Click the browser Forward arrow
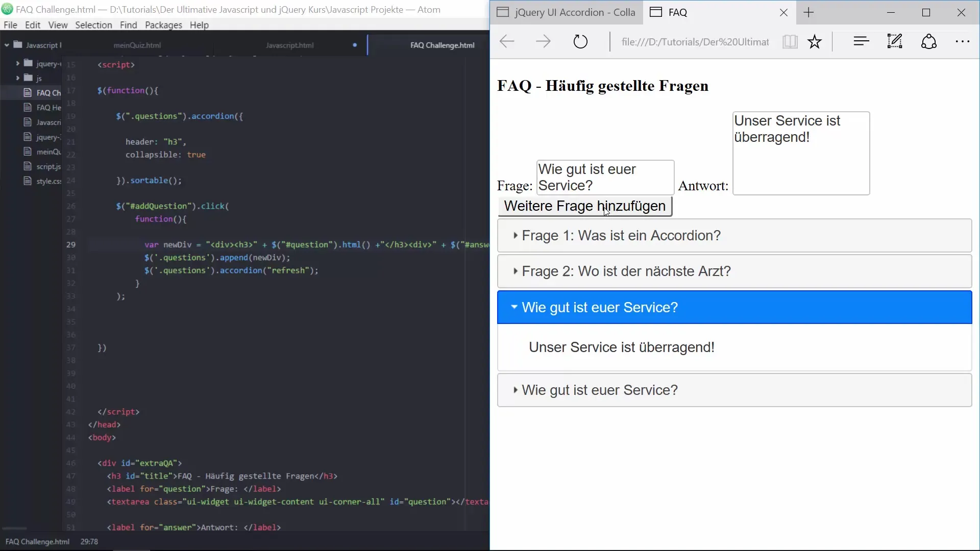Viewport: 980px width, 551px height. 543,41
